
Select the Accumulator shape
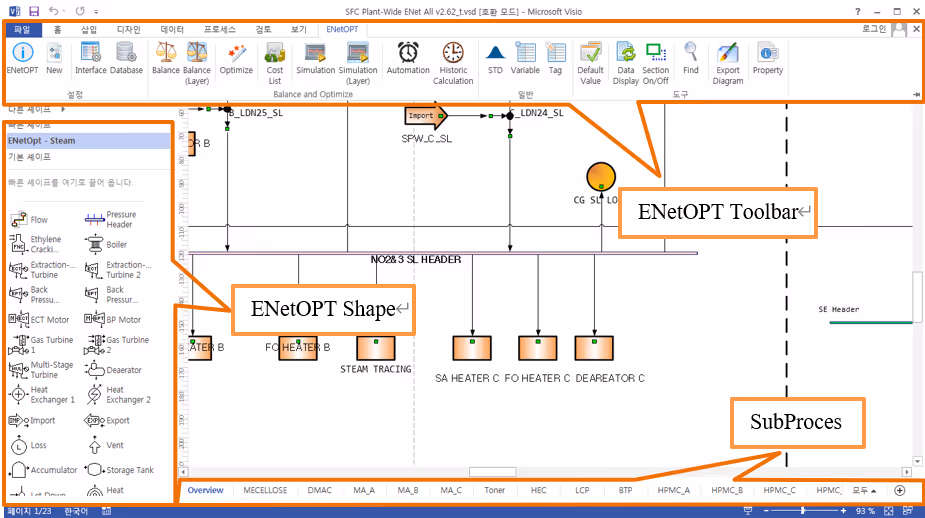click(44, 470)
